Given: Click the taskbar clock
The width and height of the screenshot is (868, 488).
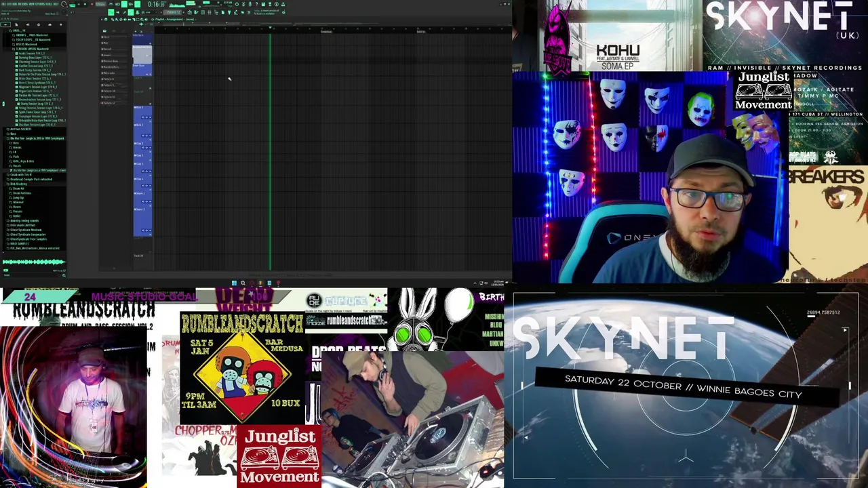Looking at the screenshot, I should click(x=498, y=283).
